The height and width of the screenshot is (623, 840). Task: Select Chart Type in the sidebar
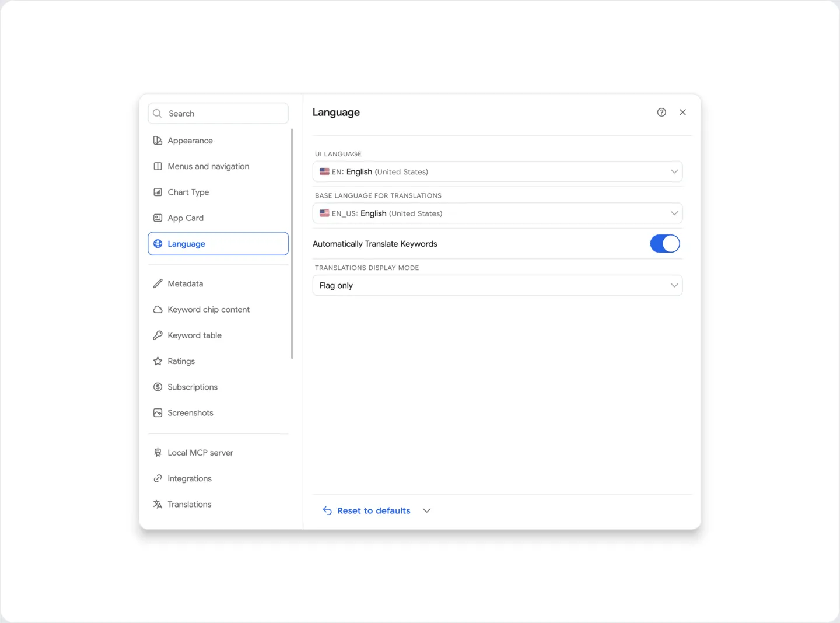point(218,192)
